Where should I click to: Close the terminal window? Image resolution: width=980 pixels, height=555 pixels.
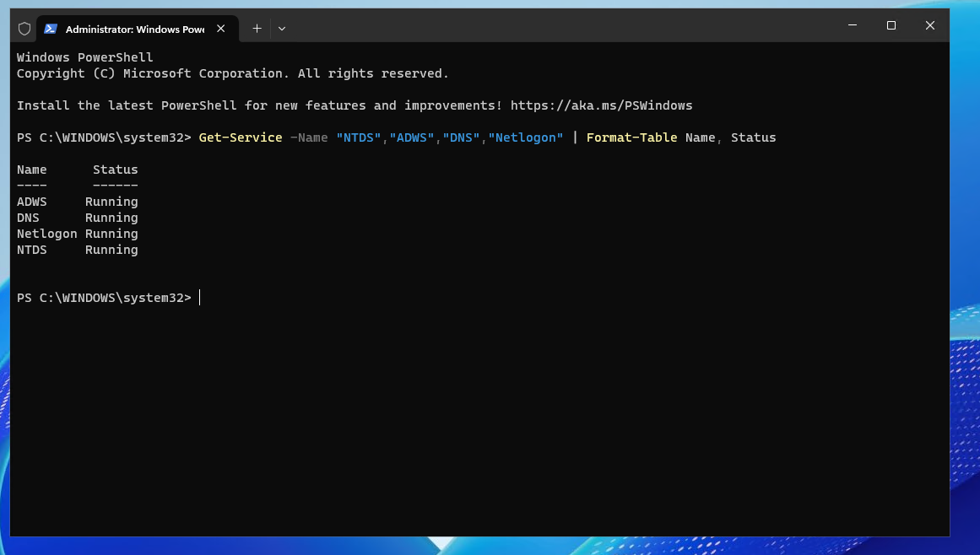tap(930, 25)
